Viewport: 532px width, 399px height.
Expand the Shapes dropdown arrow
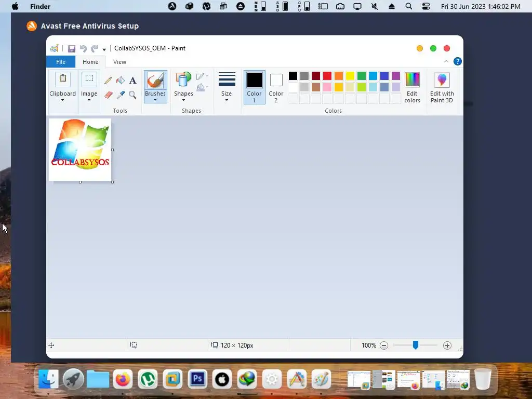pos(183,100)
